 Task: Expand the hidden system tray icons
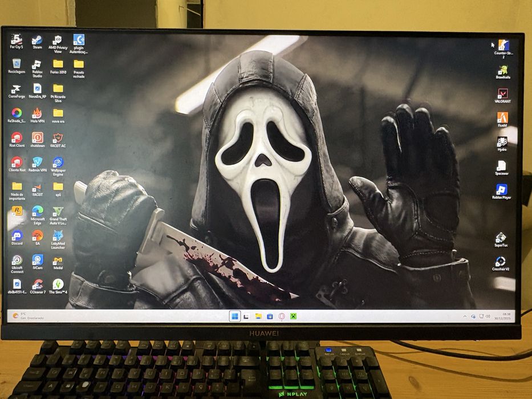[x=465, y=316]
